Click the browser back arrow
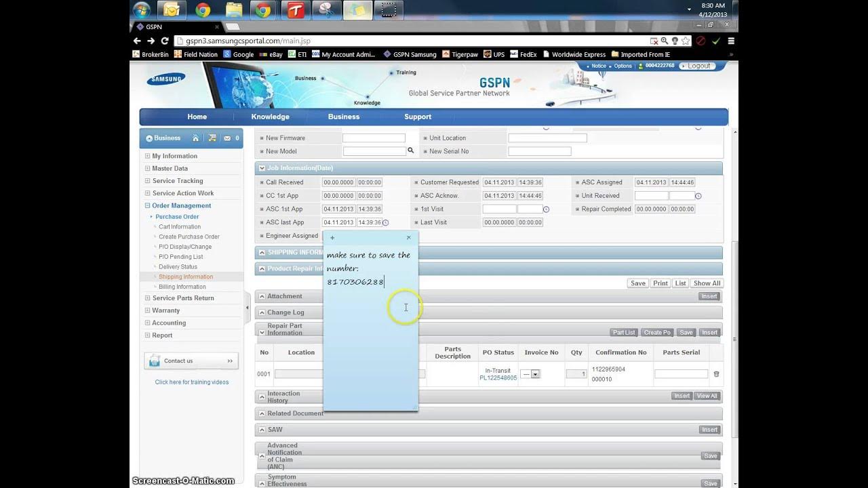This screenshot has height=488, width=868. (x=138, y=41)
